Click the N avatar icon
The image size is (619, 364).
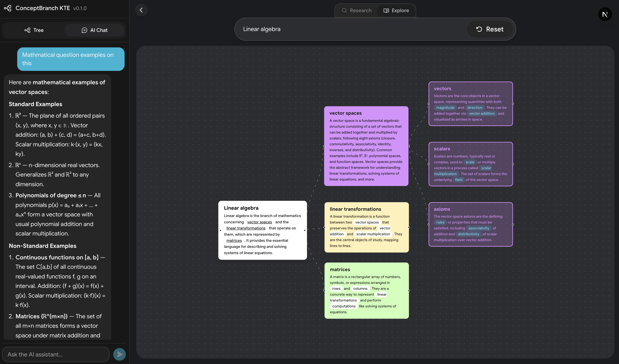pyautogui.click(x=605, y=14)
